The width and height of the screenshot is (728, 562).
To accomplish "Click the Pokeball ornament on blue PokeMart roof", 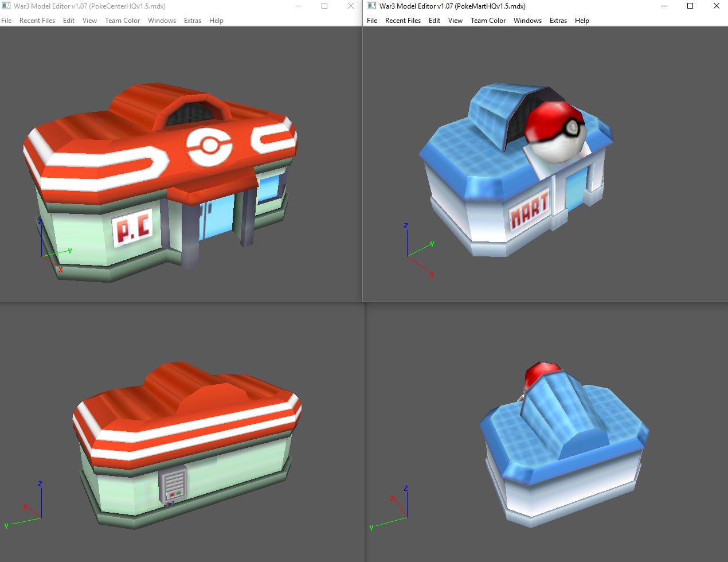I will click(555, 132).
